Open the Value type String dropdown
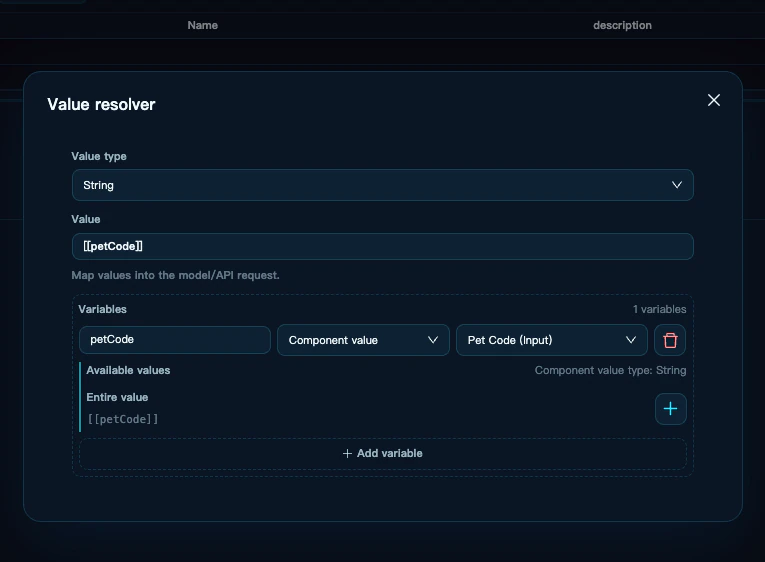765x562 pixels. point(382,185)
